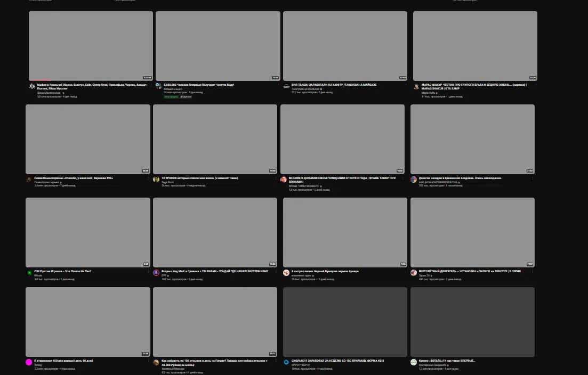Click title 'CS2 Против Игроков – Что Пошло Не Так?'

click(x=62, y=271)
